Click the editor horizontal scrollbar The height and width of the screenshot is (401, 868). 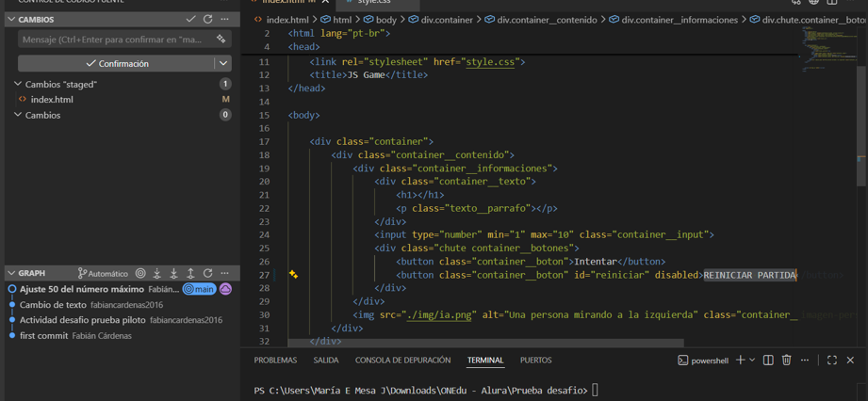[485, 343]
